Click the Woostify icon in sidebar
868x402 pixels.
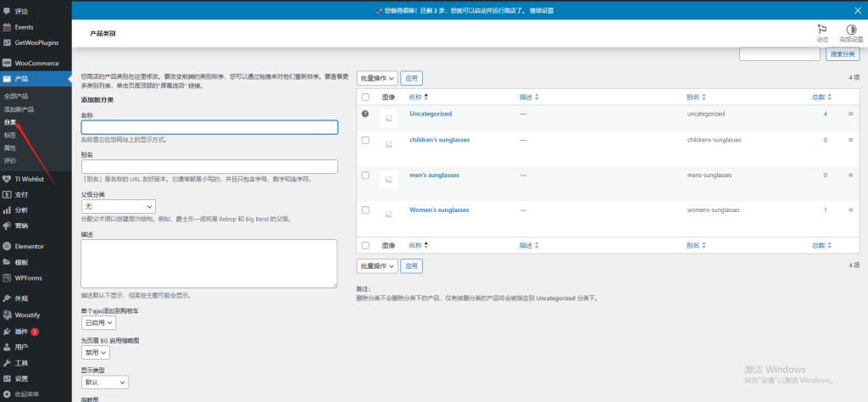7,315
